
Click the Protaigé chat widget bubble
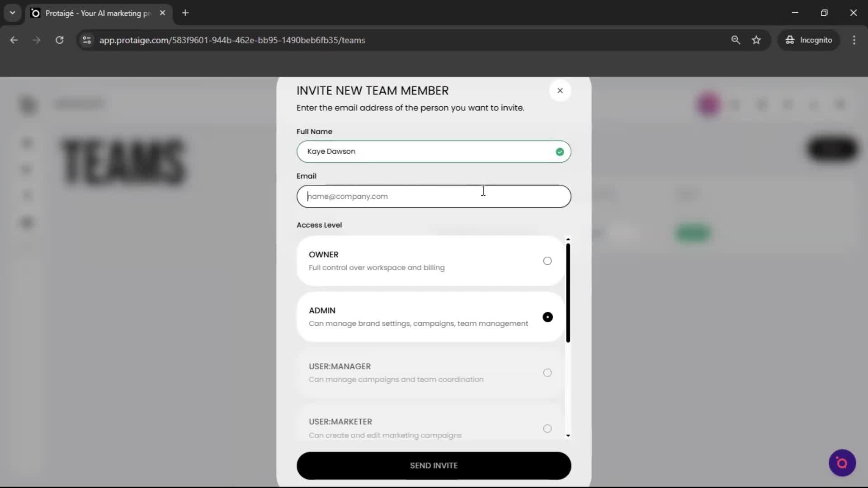(x=842, y=463)
